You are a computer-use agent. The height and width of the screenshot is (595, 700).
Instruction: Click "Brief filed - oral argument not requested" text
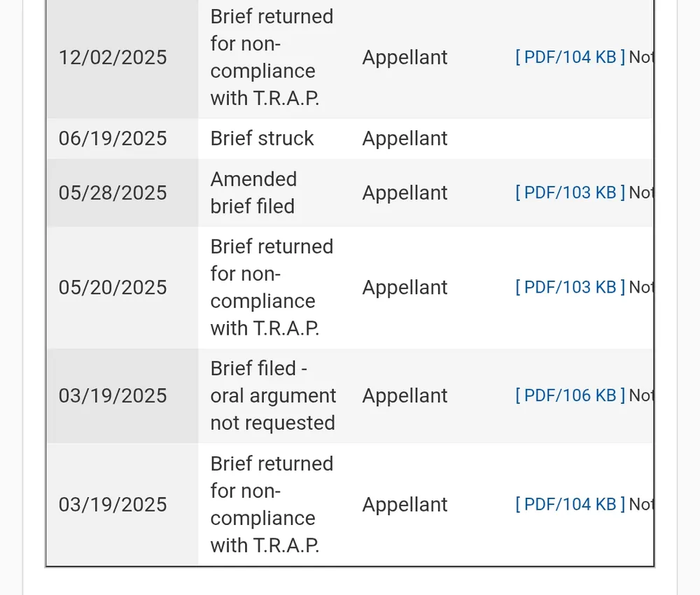coord(272,395)
